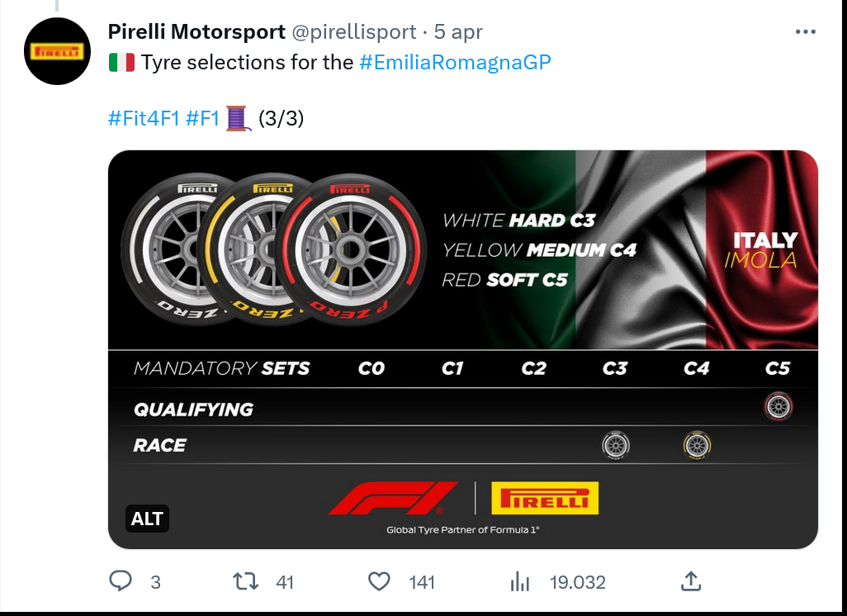
Task: Open Pirelli Motorsport display name
Action: coord(196,32)
